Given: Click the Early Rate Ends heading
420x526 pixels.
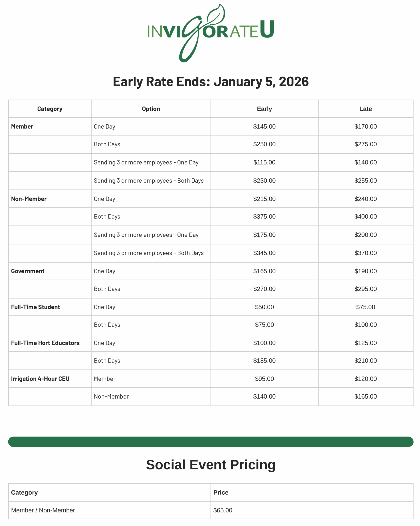Looking at the screenshot, I should click(x=210, y=81).
